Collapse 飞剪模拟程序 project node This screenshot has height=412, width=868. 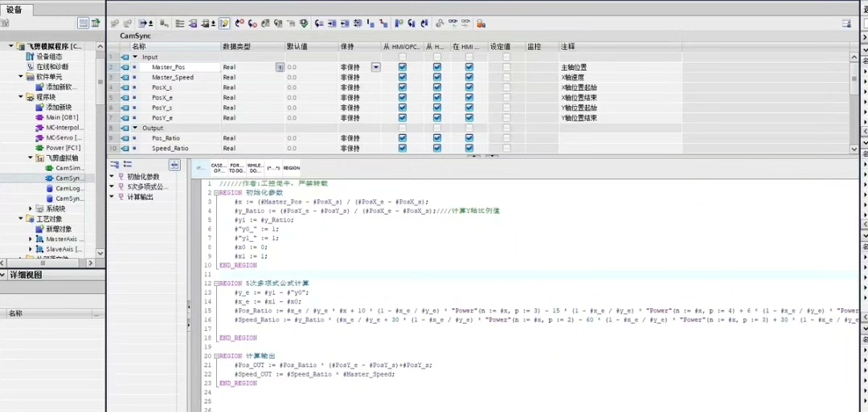[11, 47]
